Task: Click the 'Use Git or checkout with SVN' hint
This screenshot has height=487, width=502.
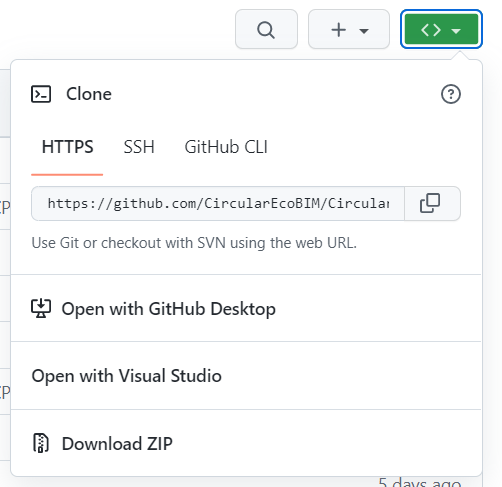Action: pos(194,243)
